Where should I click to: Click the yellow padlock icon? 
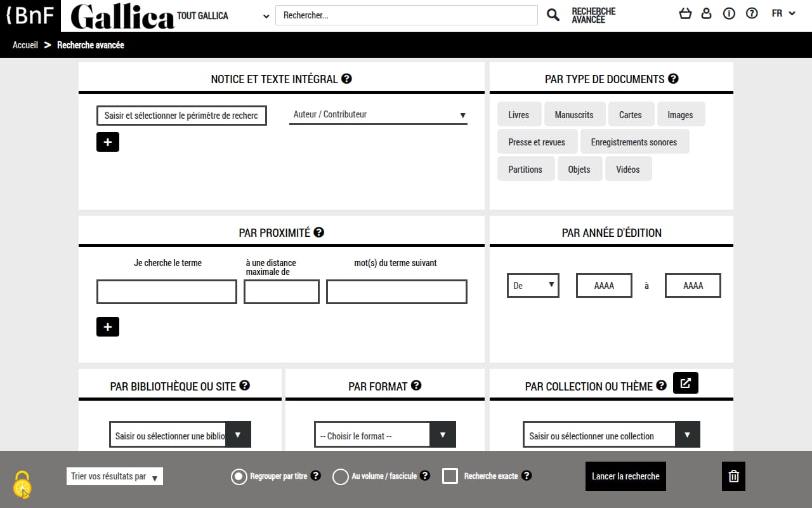(22, 485)
